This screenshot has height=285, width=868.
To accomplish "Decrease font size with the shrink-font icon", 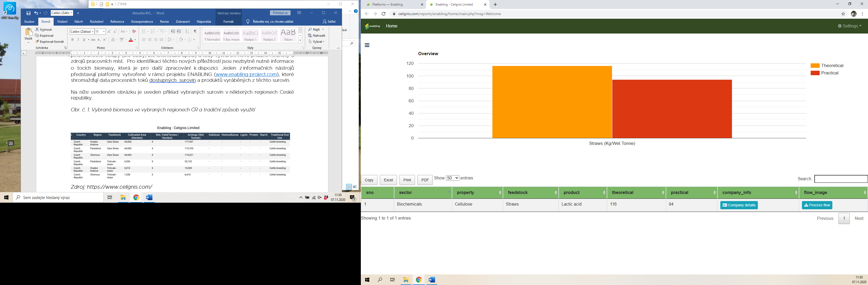I will point(115,32).
